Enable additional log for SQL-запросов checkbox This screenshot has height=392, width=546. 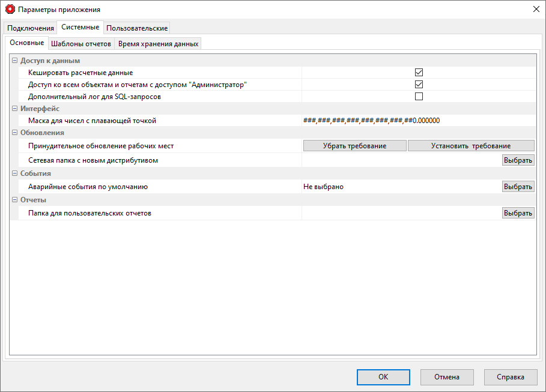(x=419, y=97)
